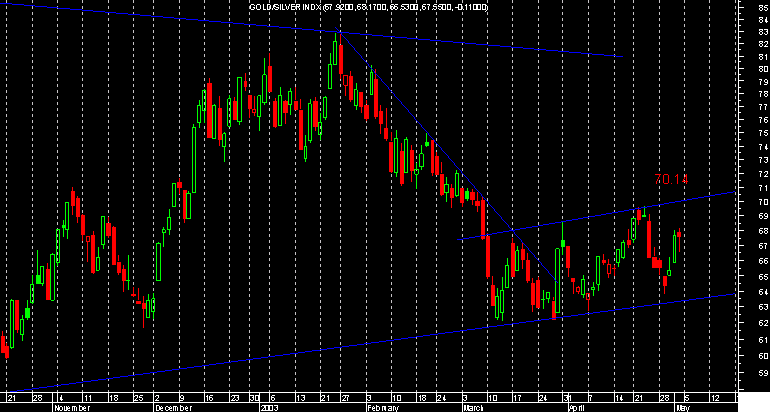Viewport: 770px width, 412px height.
Task: Click date label 9 on time axis
Action: pyautogui.click(x=183, y=398)
